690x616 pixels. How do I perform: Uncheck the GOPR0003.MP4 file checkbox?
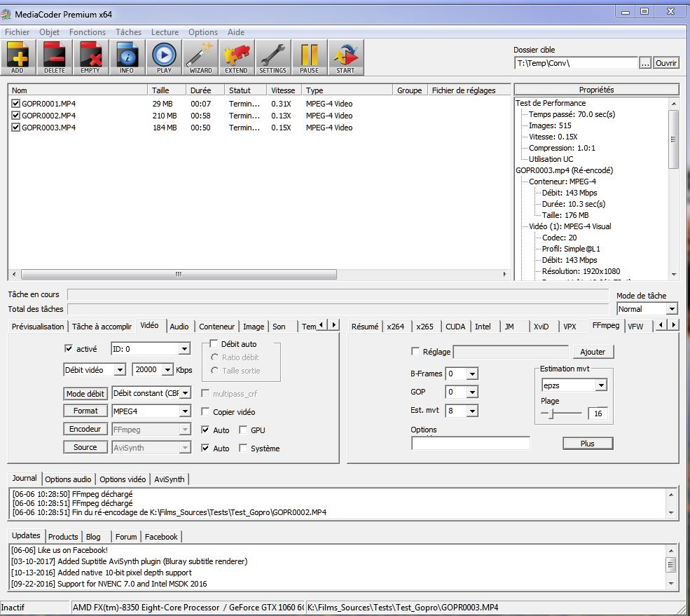(x=16, y=128)
